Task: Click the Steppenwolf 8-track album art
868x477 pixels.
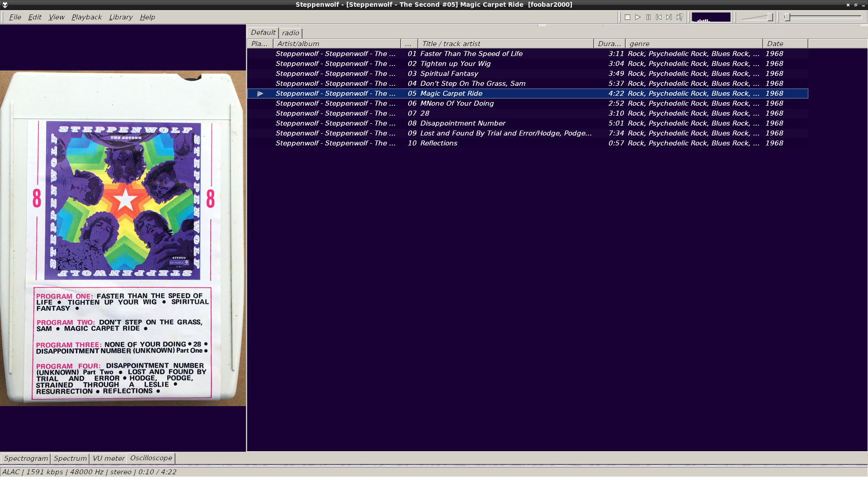Action: [x=123, y=238]
